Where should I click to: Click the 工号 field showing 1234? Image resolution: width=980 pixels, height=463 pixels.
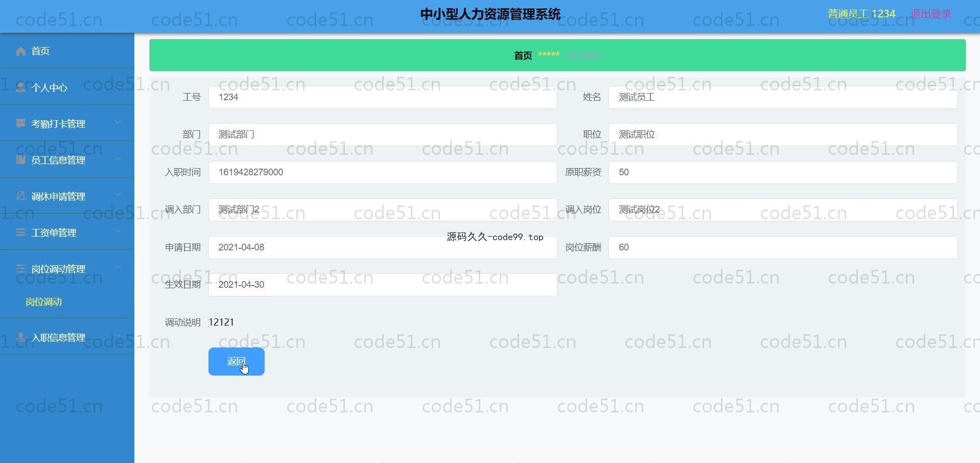tap(383, 97)
